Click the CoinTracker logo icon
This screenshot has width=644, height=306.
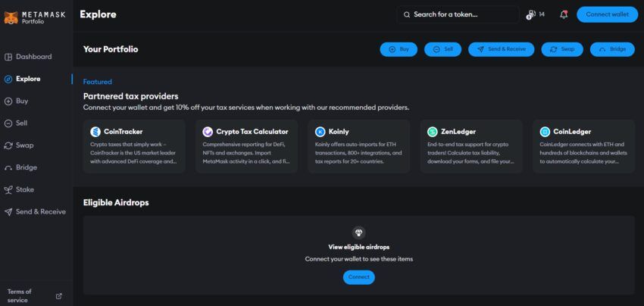click(x=95, y=132)
